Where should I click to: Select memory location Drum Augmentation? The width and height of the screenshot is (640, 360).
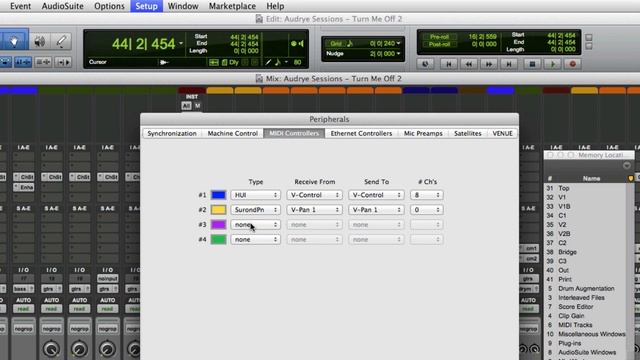(x=586, y=289)
